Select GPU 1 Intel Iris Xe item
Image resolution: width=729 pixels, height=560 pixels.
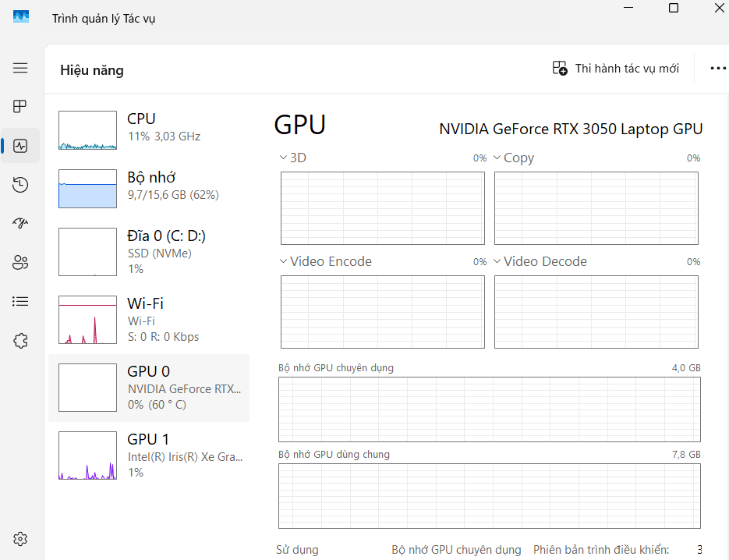click(148, 455)
